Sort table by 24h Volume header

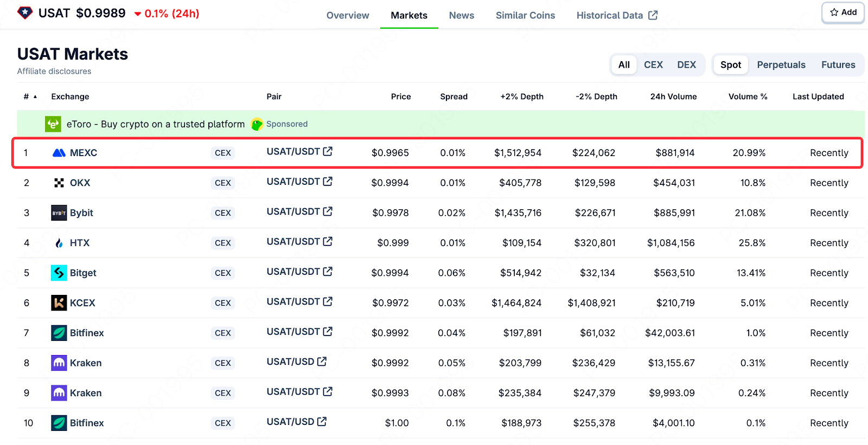coord(673,96)
